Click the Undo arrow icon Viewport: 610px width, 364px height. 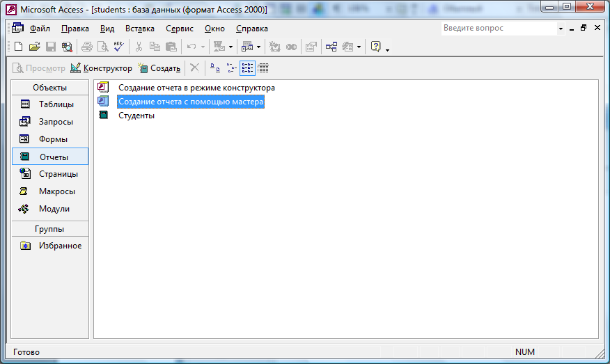pos(191,47)
